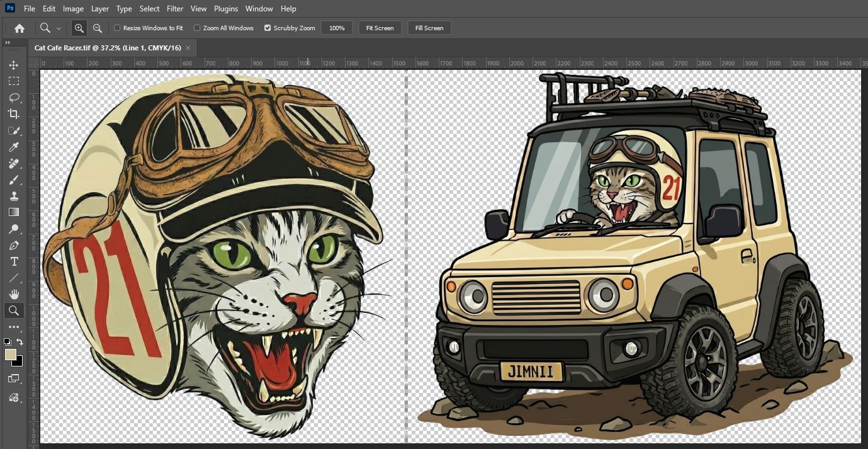The height and width of the screenshot is (449, 868).
Task: Click the Fill Screen button
Action: click(429, 28)
